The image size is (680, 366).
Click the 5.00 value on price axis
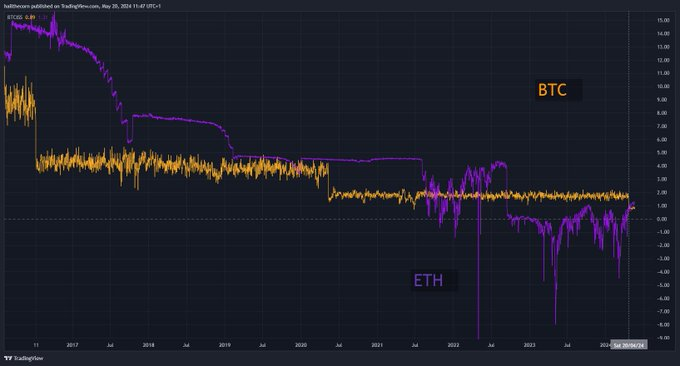click(663, 153)
